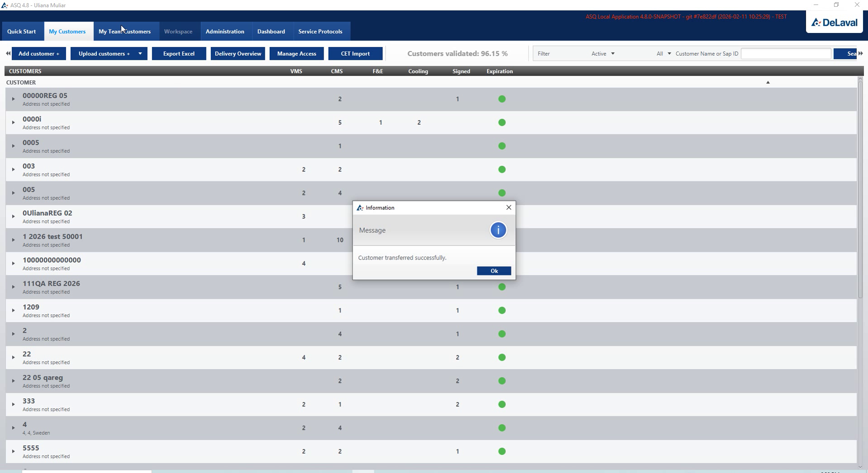The width and height of the screenshot is (868, 473).
Task: Switch to the Dashboard tab
Action: click(x=271, y=32)
